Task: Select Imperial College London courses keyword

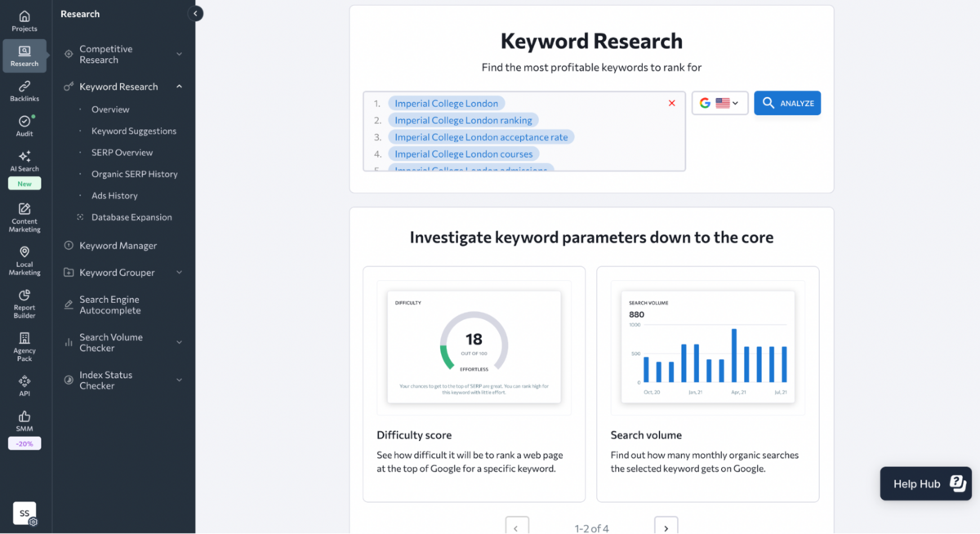Action: (x=463, y=154)
